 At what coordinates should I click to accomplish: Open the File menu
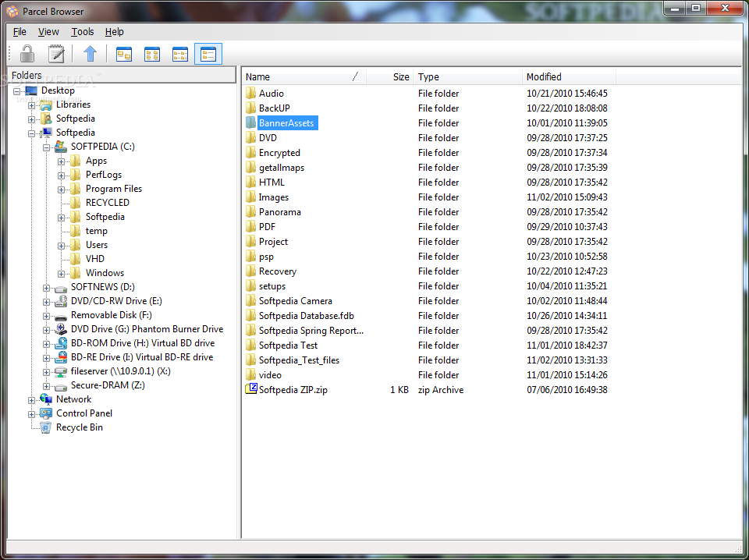pos(20,31)
